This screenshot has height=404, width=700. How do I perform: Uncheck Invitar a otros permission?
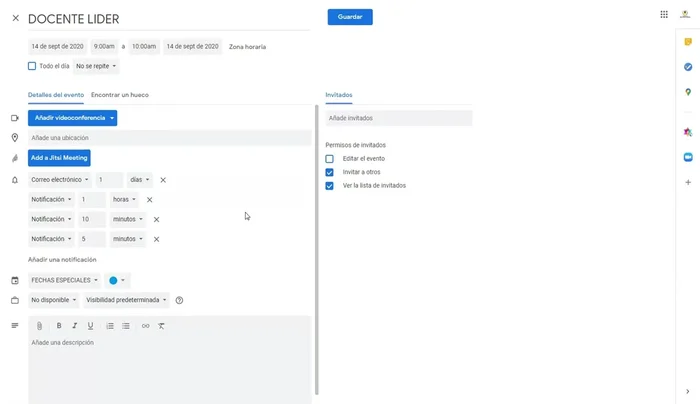pyautogui.click(x=329, y=172)
